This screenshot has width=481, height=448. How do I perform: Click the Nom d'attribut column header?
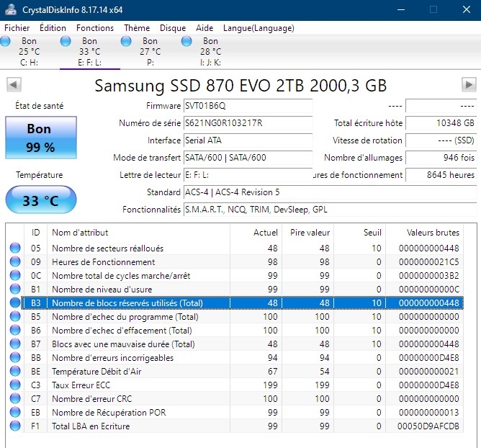(138, 233)
